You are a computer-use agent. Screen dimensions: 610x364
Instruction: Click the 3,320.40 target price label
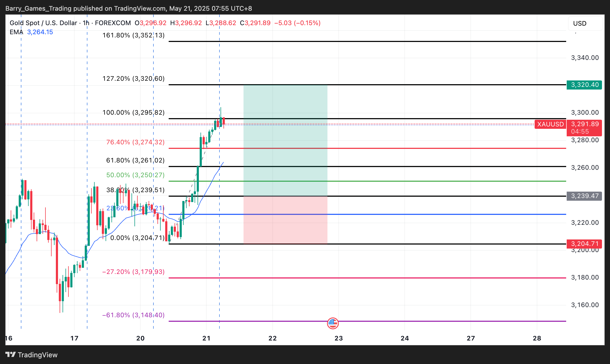tap(584, 85)
